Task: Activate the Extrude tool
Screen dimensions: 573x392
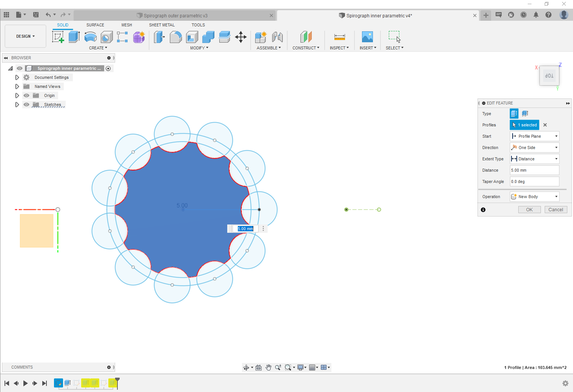Action: (x=74, y=37)
